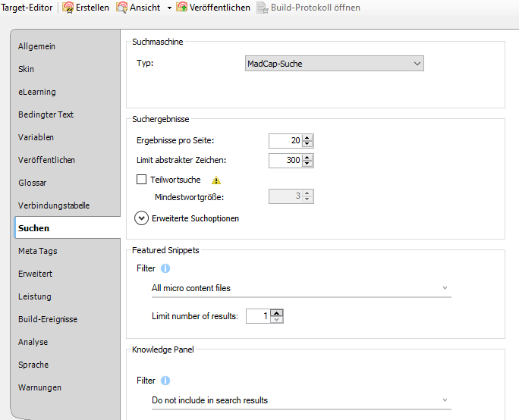Open the Glossar tab
Screen dimensions: 519x420
33,183
